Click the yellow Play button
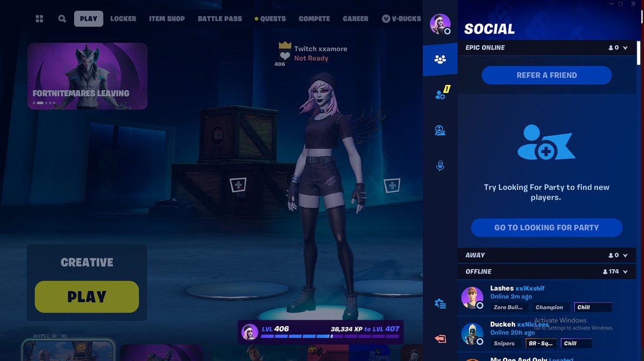This screenshot has width=644, height=361. coord(87,297)
